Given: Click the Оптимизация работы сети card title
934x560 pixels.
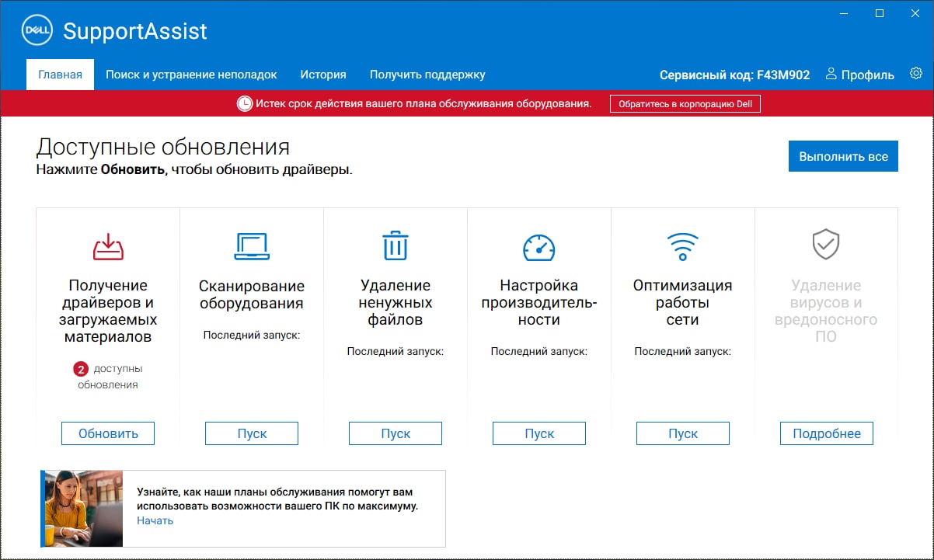Looking at the screenshot, I should point(683,303).
